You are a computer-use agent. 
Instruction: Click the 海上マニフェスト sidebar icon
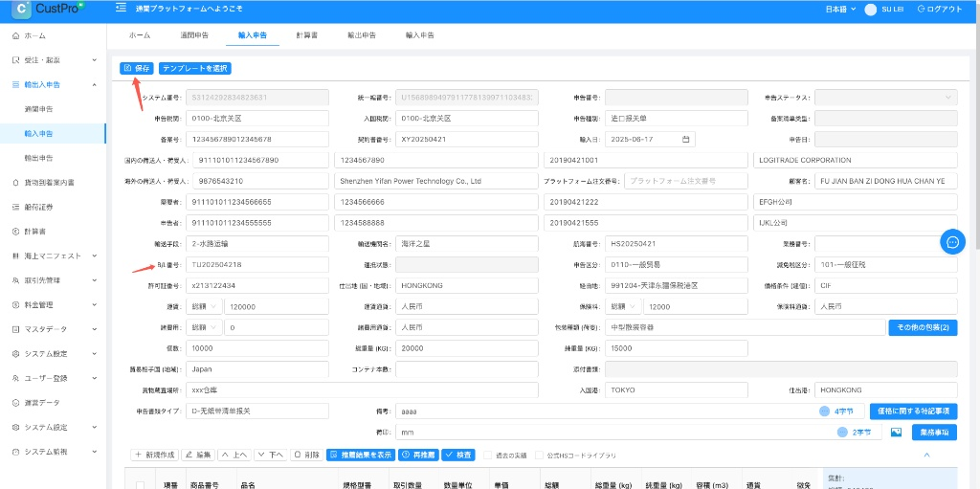[15, 256]
